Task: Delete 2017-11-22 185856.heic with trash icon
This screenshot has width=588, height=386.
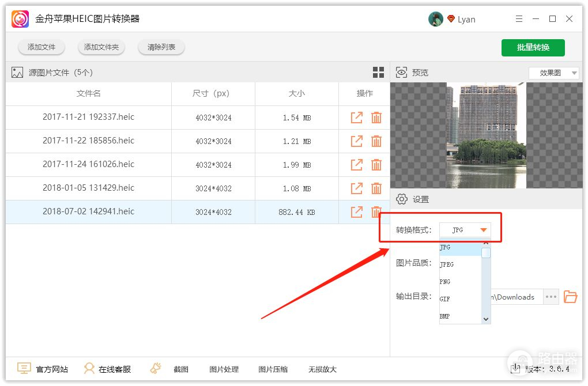Action: (376, 141)
